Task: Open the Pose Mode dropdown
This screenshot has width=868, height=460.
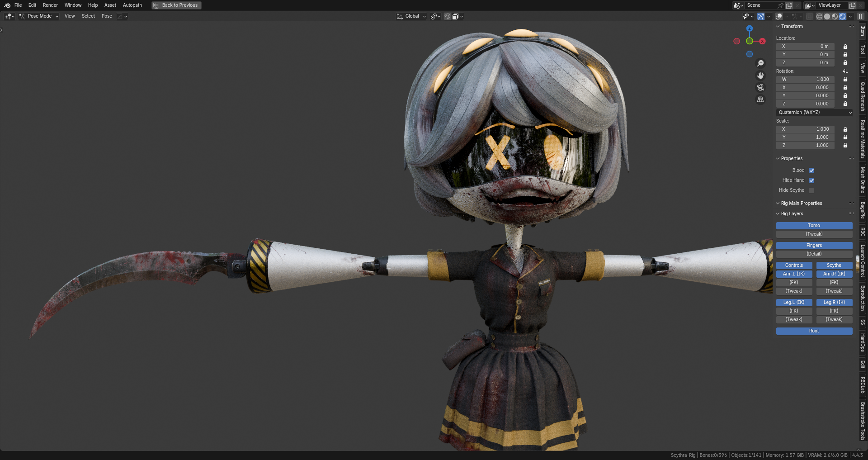Action: 39,16
